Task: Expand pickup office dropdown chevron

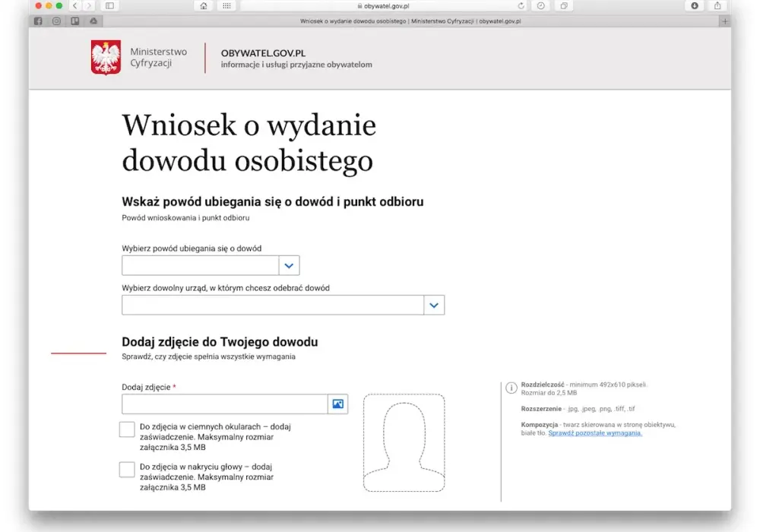Action: [x=434, y=306]
